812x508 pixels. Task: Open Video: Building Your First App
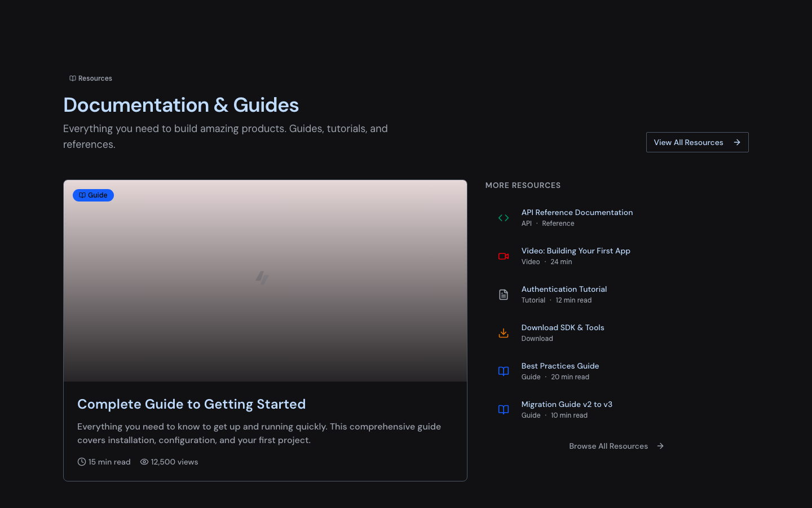coord(576,251)
